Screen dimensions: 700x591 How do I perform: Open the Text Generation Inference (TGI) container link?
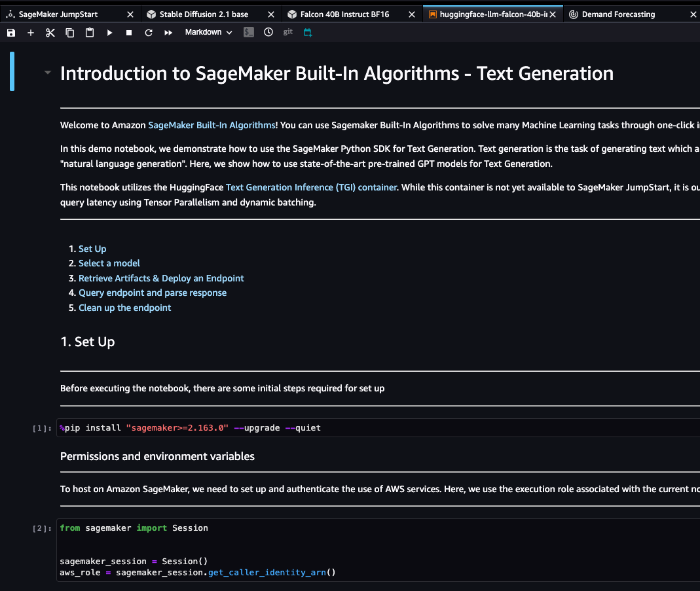click(311, 187)
